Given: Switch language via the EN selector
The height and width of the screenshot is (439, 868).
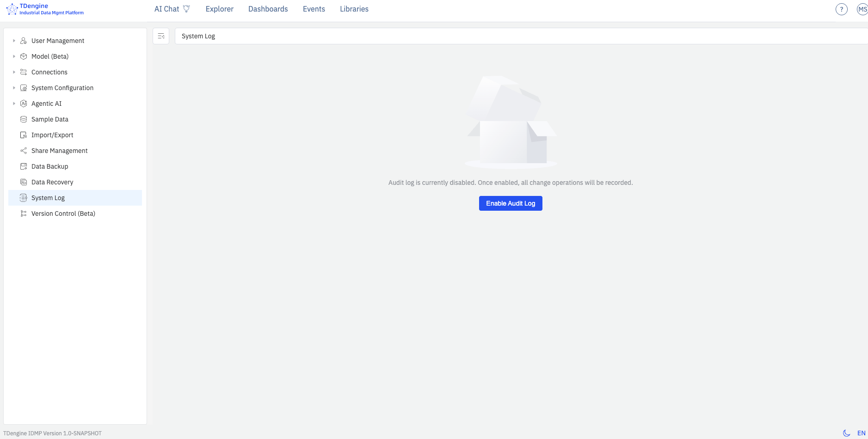Looking at the screenshot, I should [x=861, y=433].
